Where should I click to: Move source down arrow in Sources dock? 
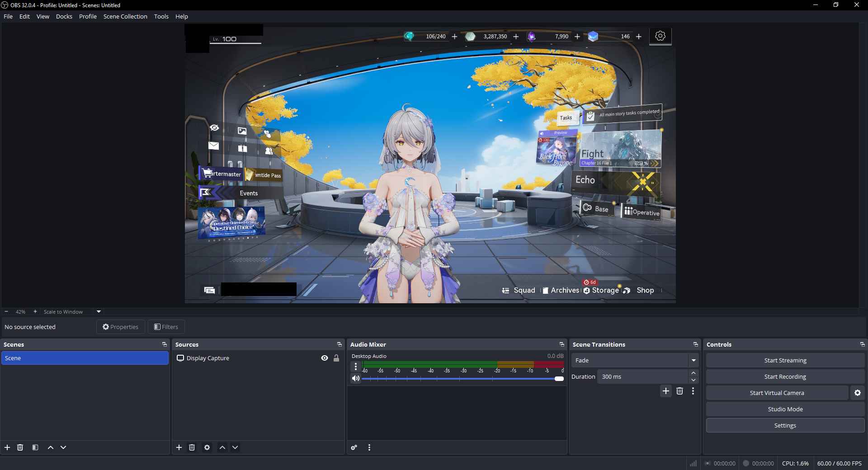point(235,447)
